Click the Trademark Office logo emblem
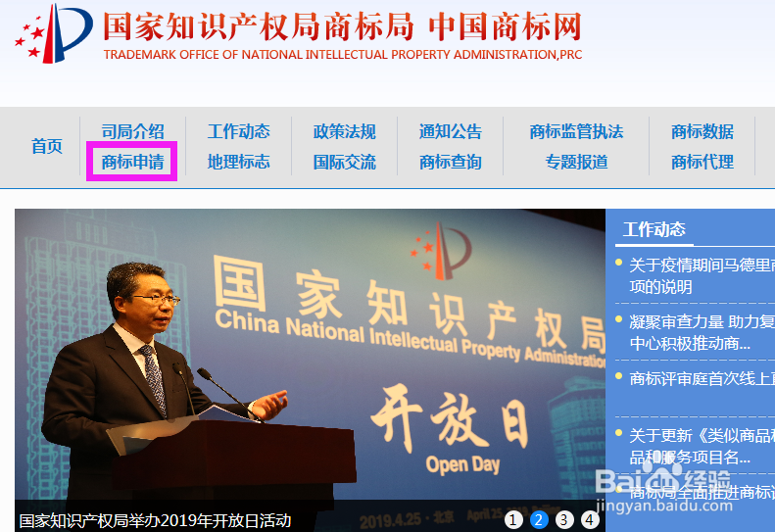The width and height of the screenshot is (775, 532). coord(53,34)
